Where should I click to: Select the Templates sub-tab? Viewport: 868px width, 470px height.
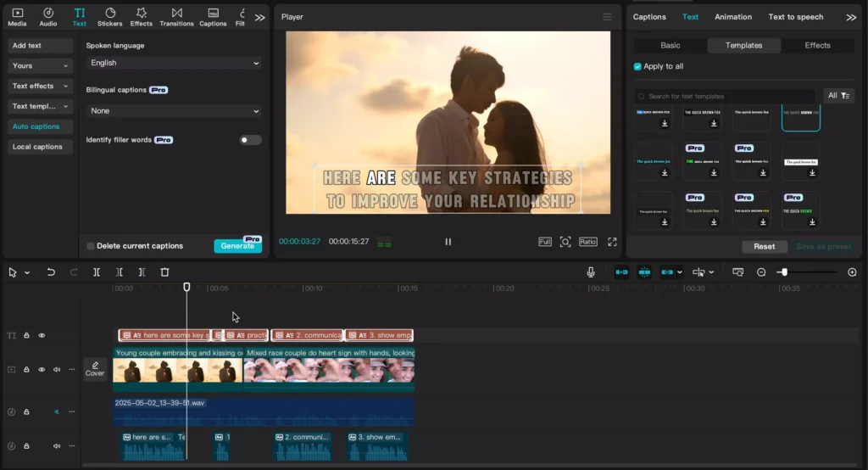743,46
